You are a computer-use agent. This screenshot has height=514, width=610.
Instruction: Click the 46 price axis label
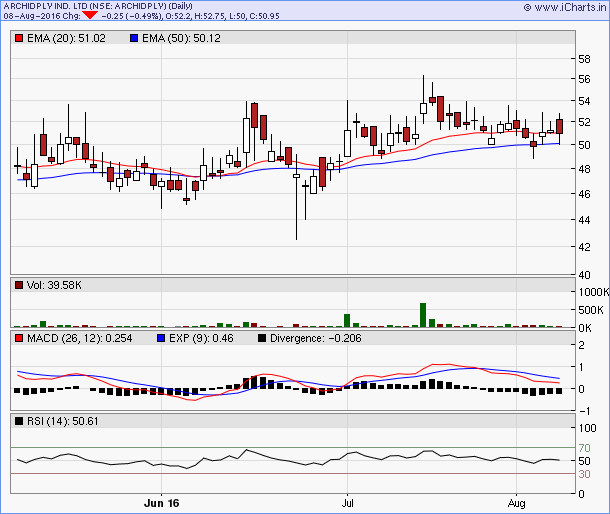[x=584, y=194]
